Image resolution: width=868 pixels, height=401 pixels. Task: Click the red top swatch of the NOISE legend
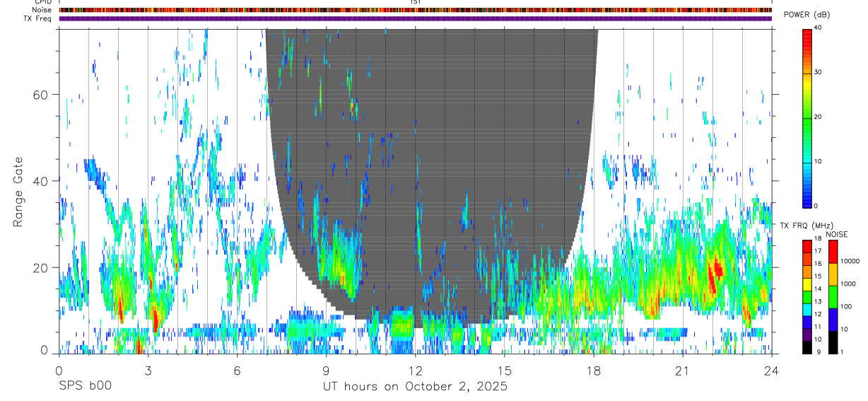click(832, 252)
